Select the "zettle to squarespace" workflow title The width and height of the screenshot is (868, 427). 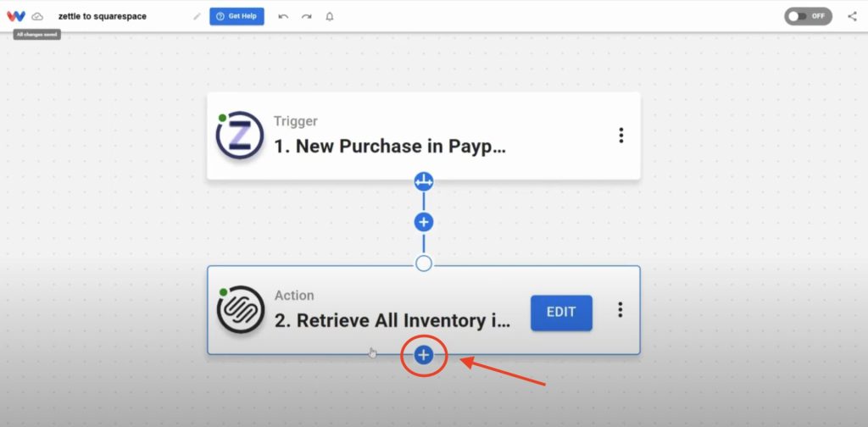(103, 17)
